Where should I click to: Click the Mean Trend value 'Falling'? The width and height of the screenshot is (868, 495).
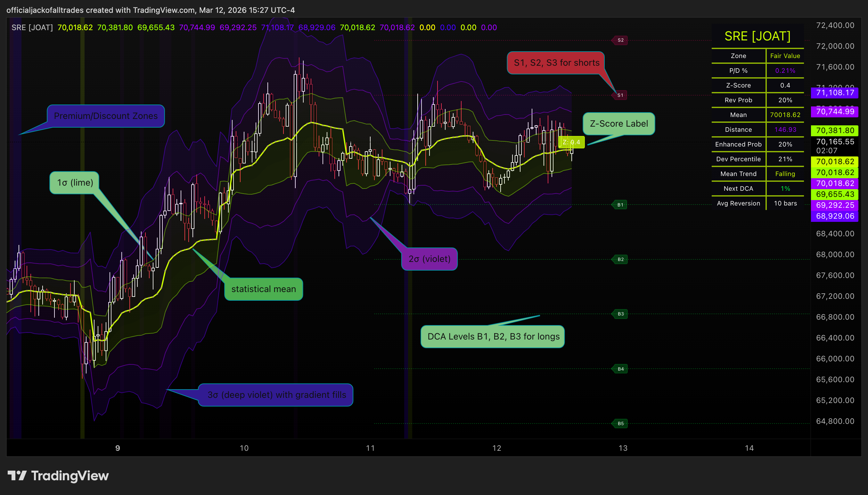tap(785, 174)
